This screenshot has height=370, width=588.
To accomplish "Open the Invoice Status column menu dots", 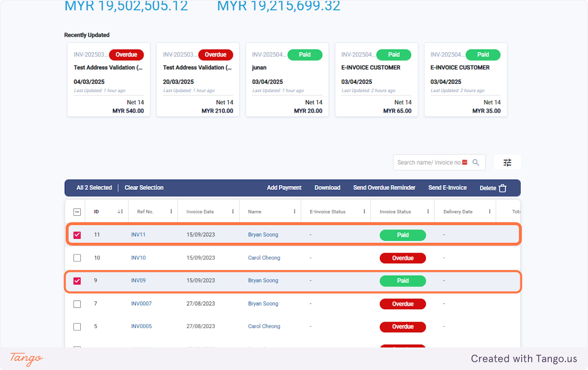I will 428,211.
